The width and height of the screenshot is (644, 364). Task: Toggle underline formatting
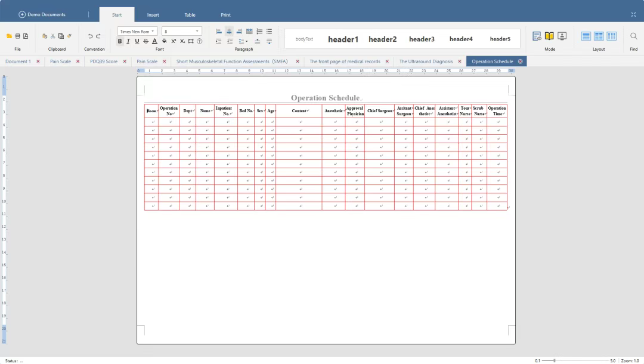click(137, 41)
